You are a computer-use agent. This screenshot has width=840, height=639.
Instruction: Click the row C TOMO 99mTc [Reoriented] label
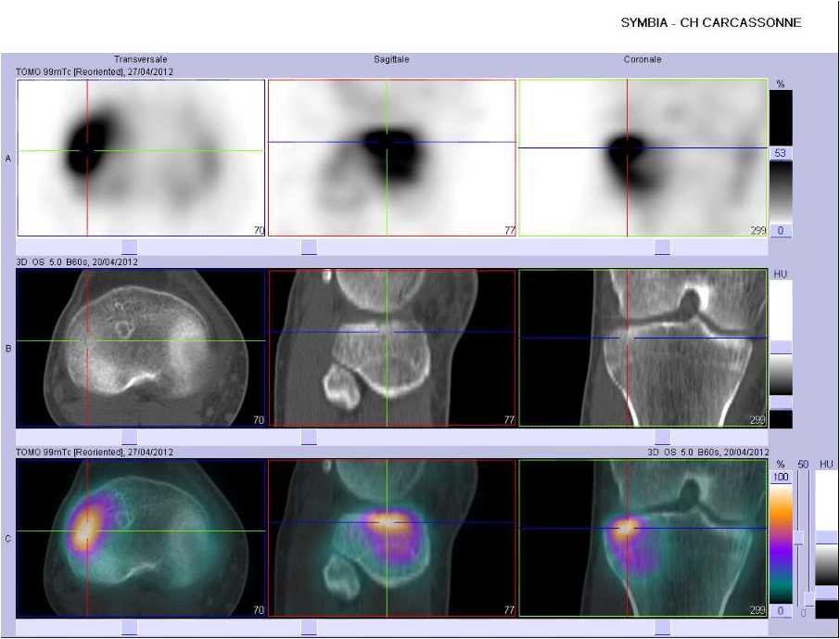tap(95, 453)
